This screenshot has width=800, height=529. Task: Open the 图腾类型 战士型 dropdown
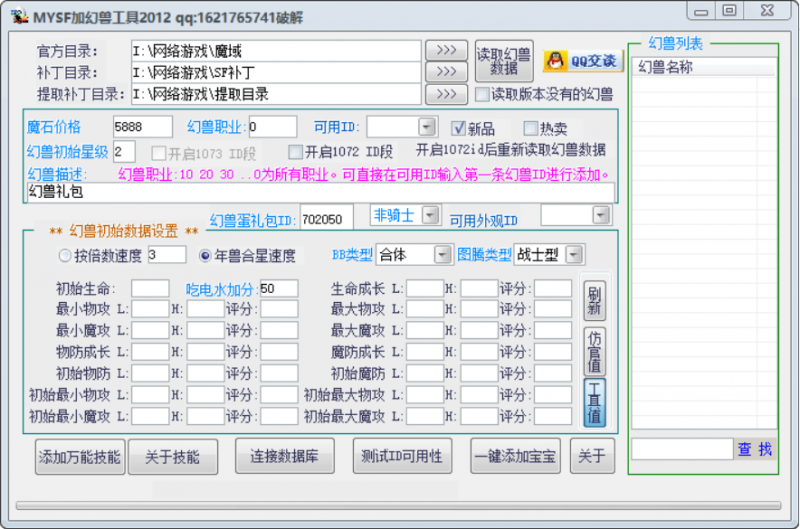[574, 255]
